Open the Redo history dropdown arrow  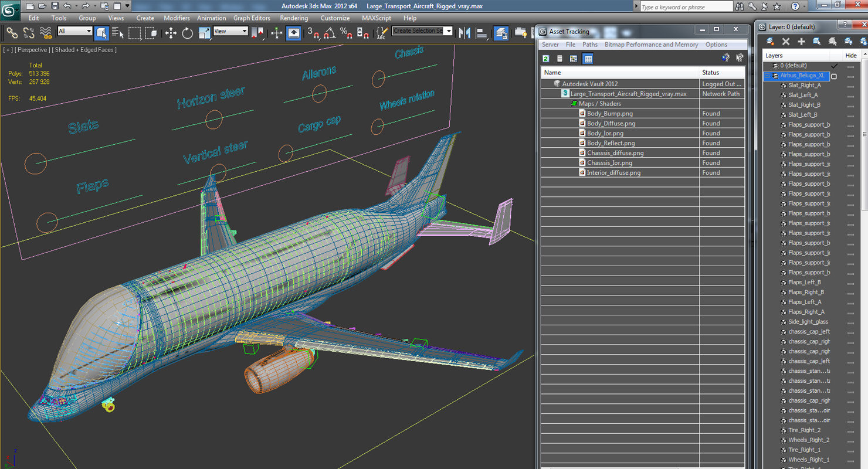(95, 6)
